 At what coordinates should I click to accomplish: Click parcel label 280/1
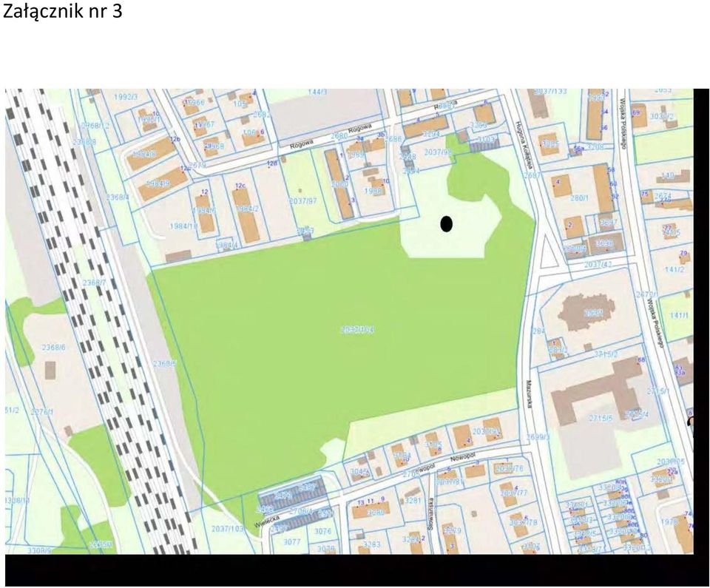coord(579,198)
